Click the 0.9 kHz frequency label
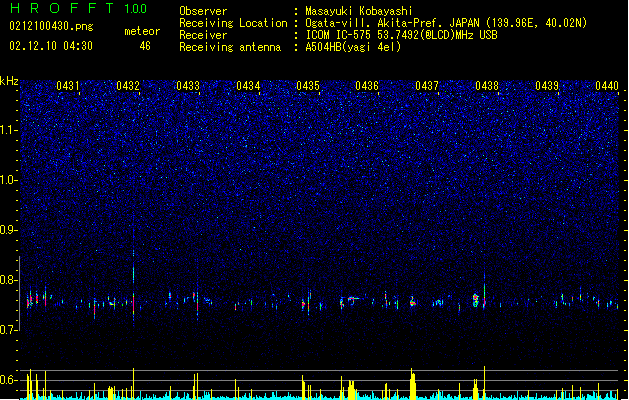Image resolution: width=629 pixels, height=400 pixels. click(9, 230)
